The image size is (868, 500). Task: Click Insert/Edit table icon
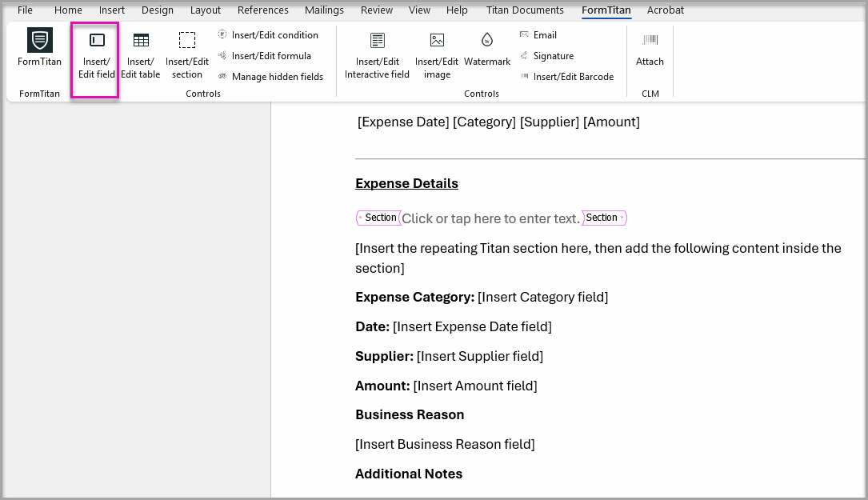141,41
